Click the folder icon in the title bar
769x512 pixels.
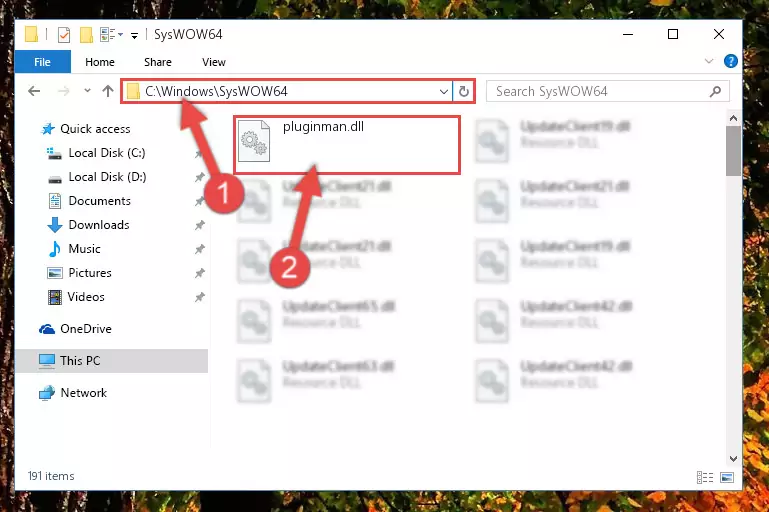(x=31, y=34)
